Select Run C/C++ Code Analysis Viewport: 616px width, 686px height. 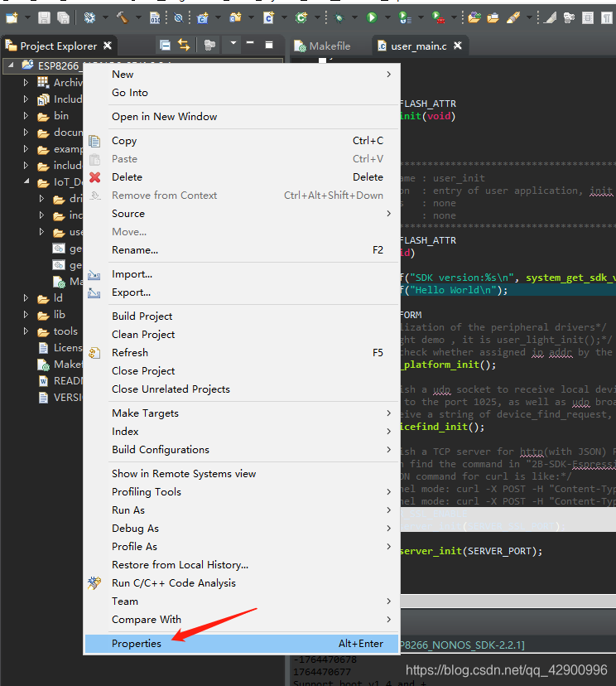click(241, 583)
